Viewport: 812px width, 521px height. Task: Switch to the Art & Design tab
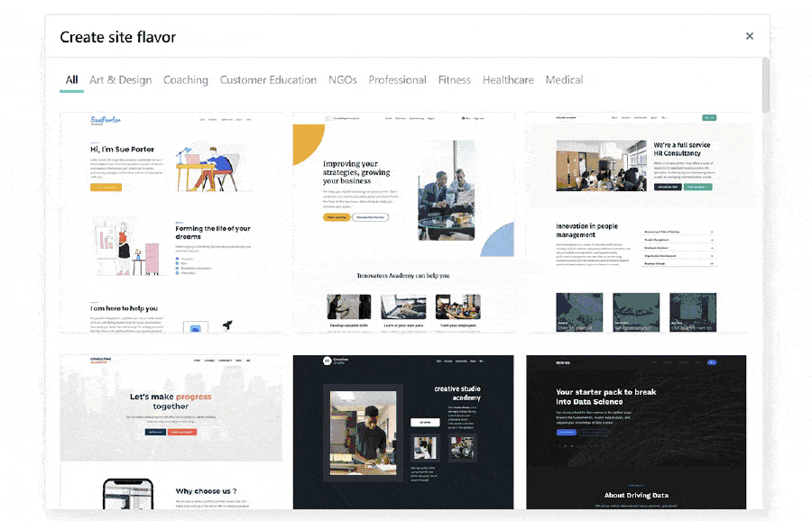[120, 80]
